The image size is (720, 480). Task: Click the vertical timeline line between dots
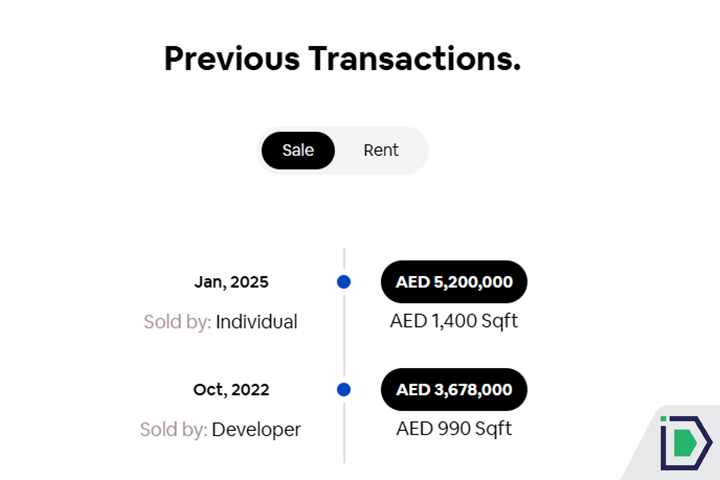click(344, 336)
